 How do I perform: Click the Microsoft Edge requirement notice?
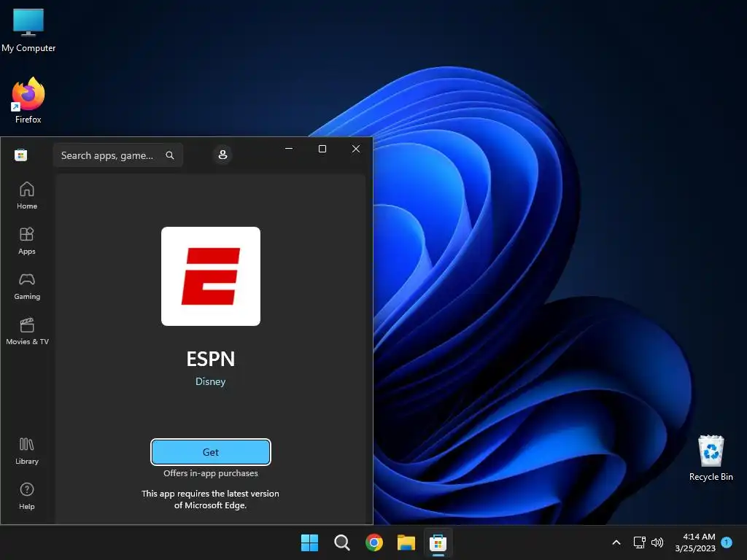pos(211,499)
